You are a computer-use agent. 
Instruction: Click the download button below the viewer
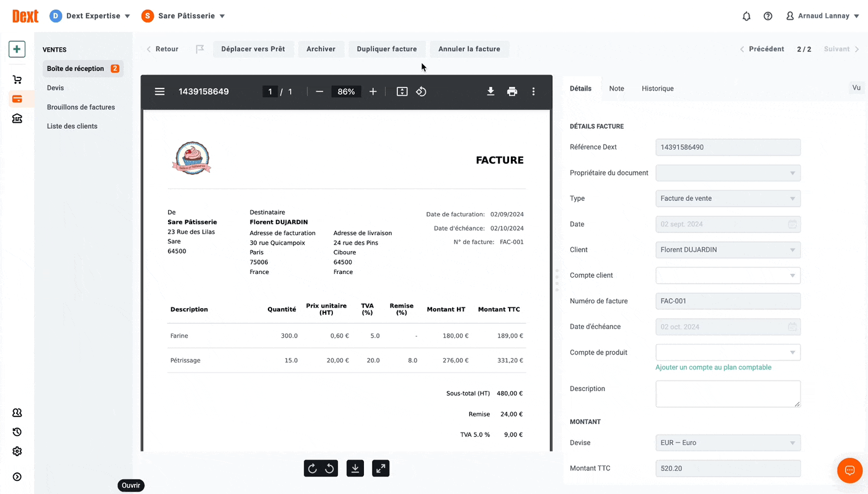pyautogui.click(x=355, y=469)
